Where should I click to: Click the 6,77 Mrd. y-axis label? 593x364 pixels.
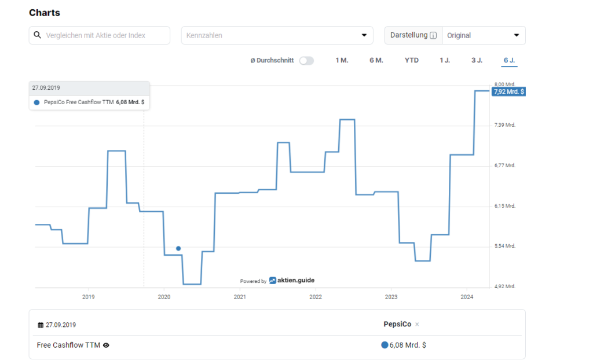505,166
